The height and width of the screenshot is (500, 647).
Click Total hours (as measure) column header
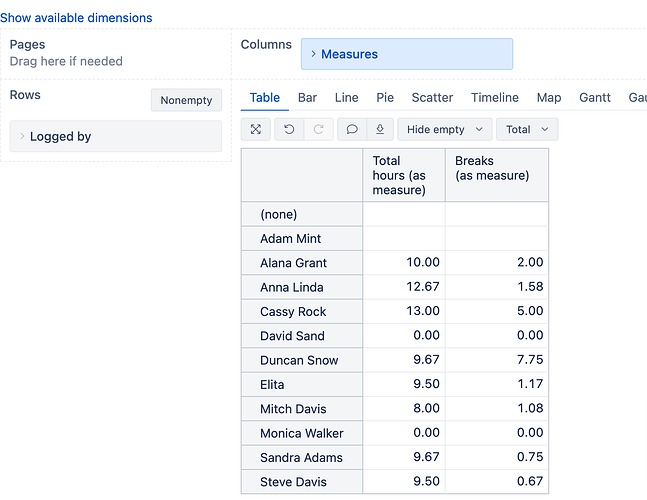pos(404,175)
